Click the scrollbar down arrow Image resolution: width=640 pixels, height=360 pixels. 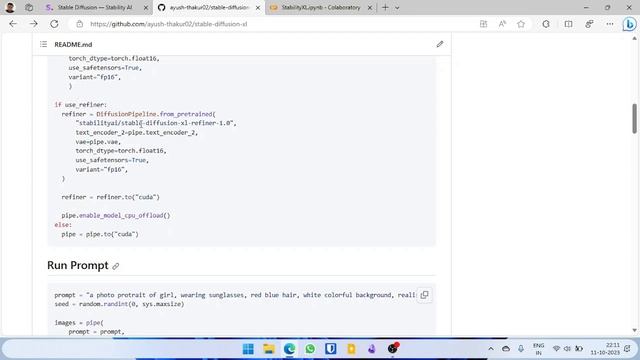(634, 330)
